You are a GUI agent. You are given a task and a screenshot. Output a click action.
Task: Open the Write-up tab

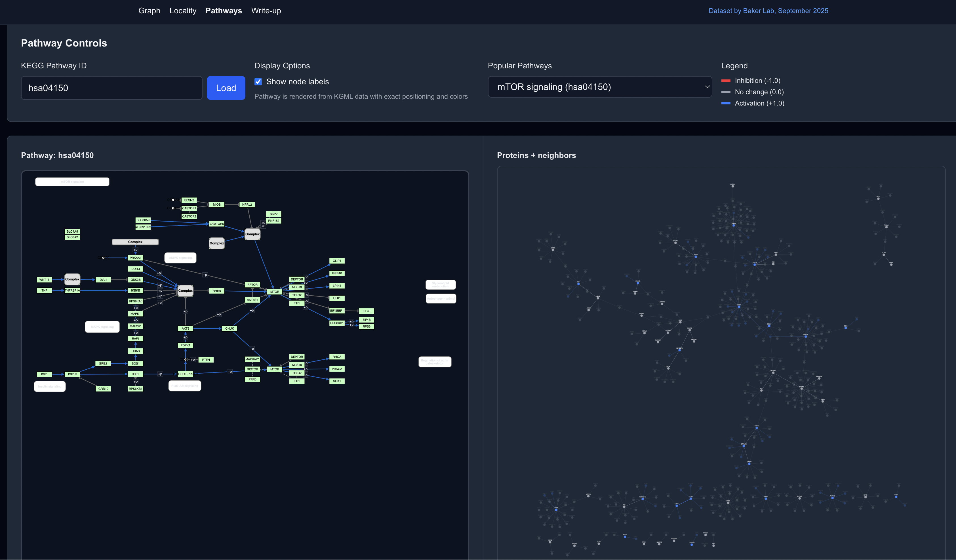(266, 10)
